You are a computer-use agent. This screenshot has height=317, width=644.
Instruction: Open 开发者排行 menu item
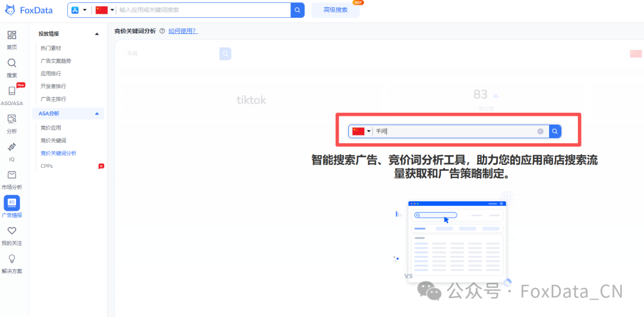point(54,87)
